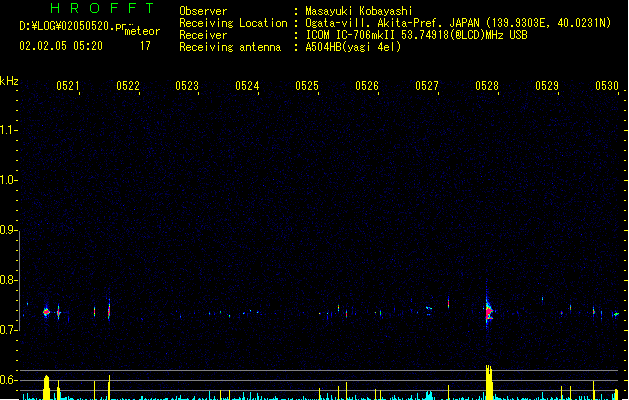Click the meteor echo just before 0521

(46, 312)
